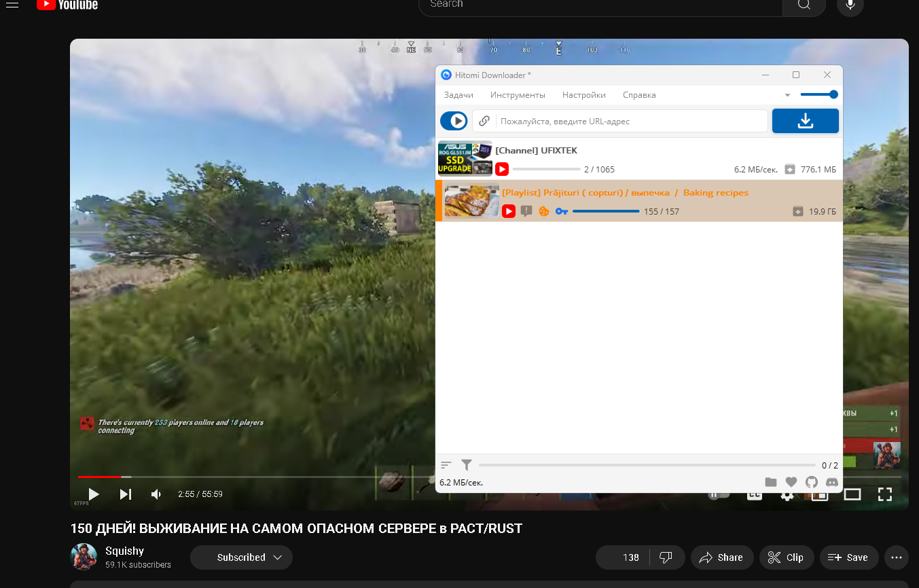Enter YouTube fullscreen mode
Image resolution: width=919 pixels, height=588 pixels.
(884, 494)
